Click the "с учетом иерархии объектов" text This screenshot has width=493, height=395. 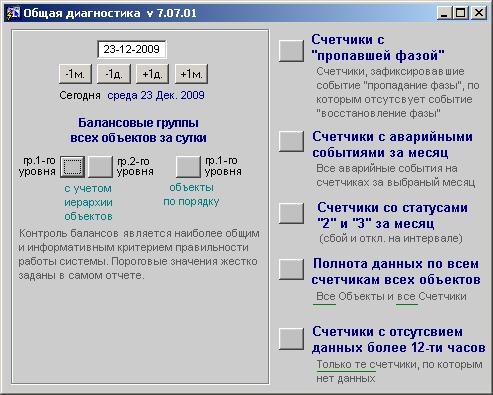point(88,202)
